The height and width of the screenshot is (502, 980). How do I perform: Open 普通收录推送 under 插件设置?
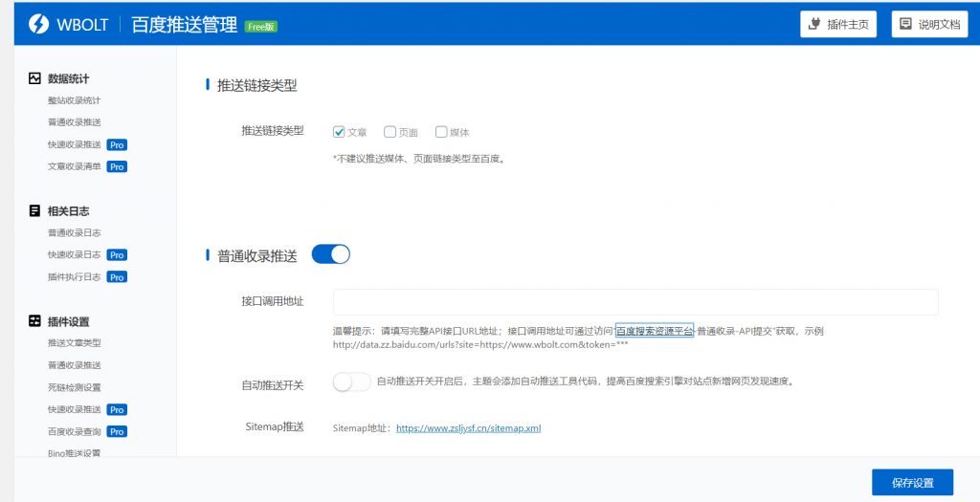point(74,365)
